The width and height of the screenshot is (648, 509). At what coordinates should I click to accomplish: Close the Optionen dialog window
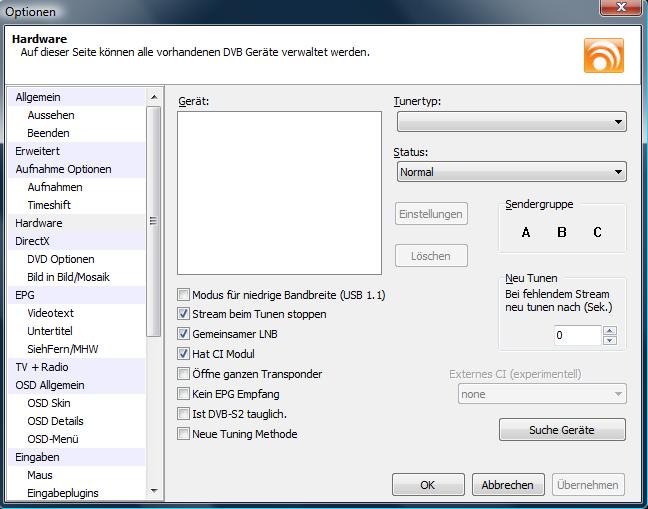tap(620, 11)
